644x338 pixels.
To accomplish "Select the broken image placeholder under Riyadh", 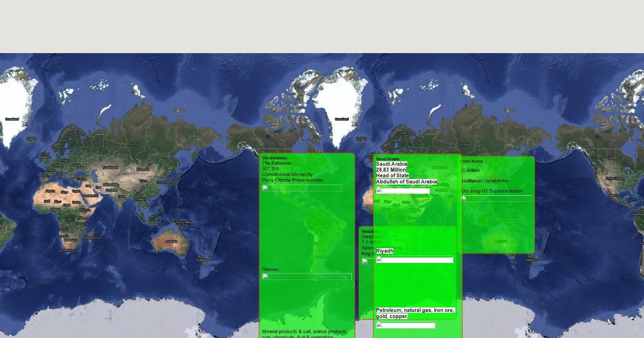I will click(x=414, y=260).
